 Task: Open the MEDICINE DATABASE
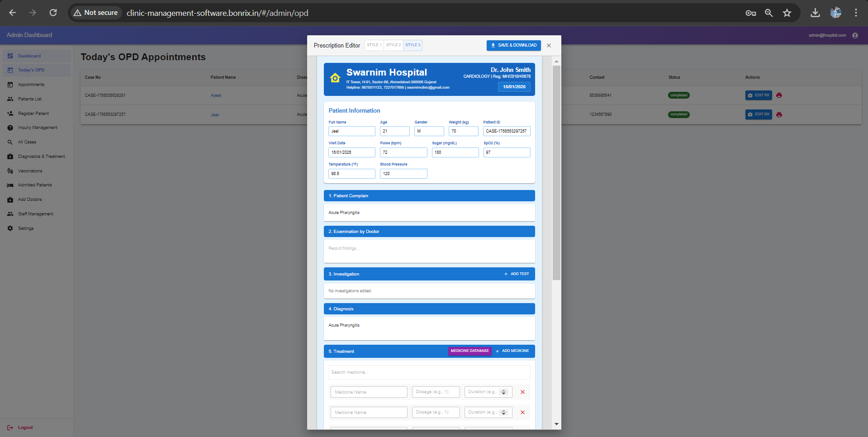[x=470, y=351]
